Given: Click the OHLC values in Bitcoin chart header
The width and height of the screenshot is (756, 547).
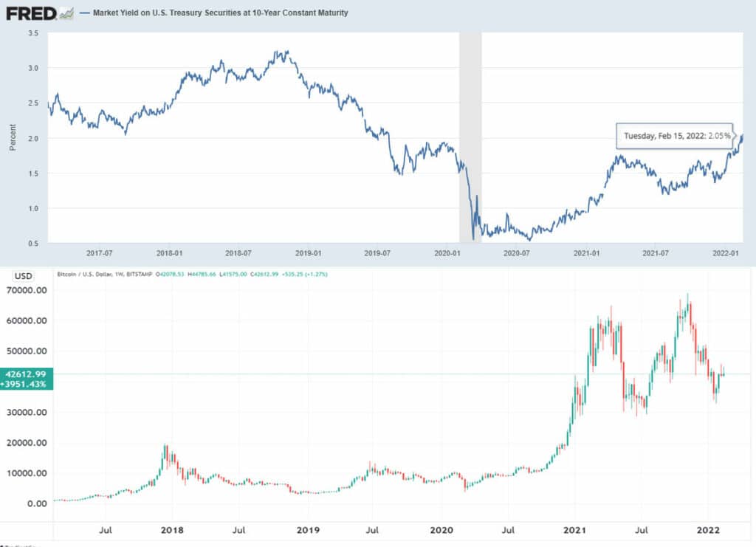Looking at the screenshot, I should pos(241,274).
